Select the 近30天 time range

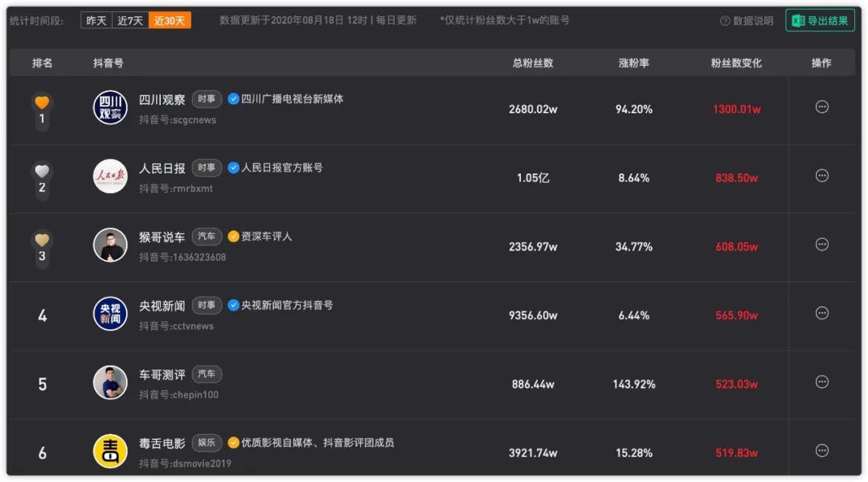(x=170, y=20)
